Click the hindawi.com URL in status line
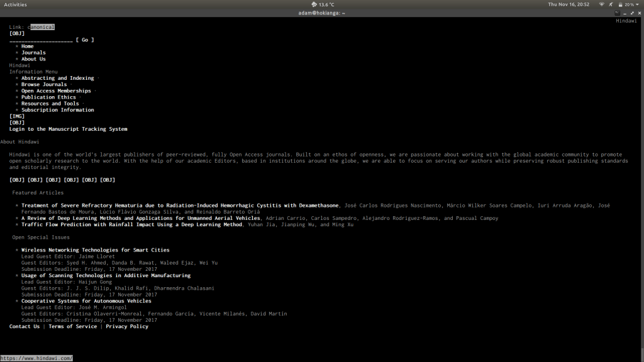 click(x=36, y=358)
